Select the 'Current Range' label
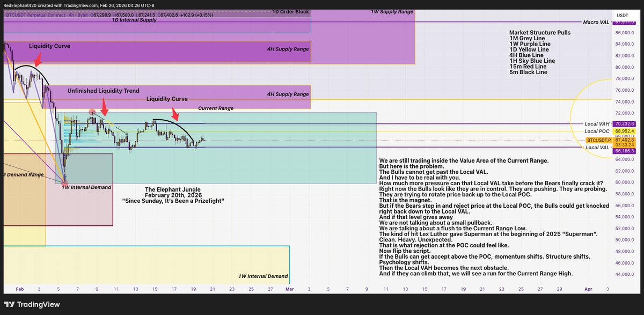This screenshot has width=644, height=315. point(216,108)
